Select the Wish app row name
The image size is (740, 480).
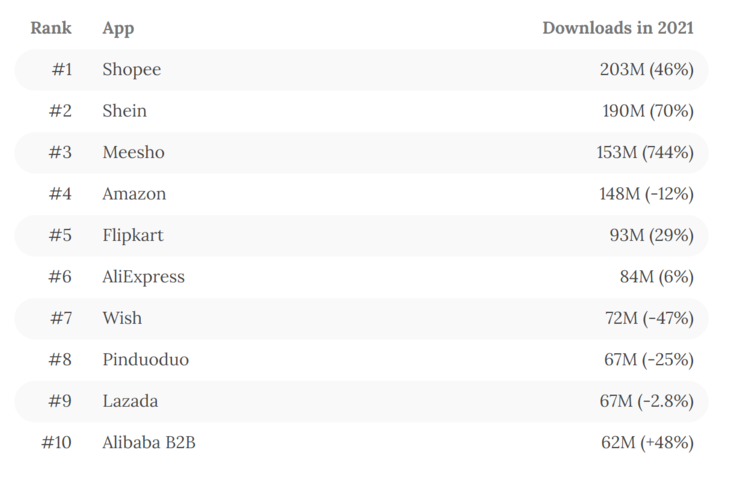click(x=122, y=318)
